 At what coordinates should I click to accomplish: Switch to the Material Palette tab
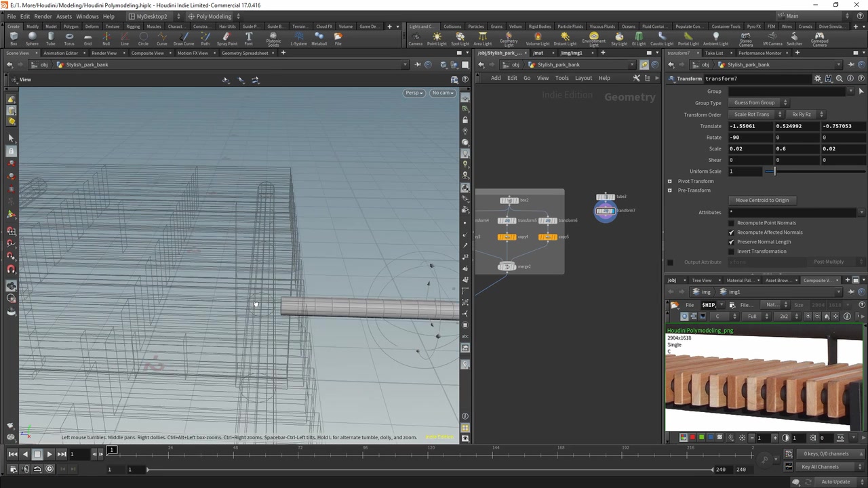738,280
